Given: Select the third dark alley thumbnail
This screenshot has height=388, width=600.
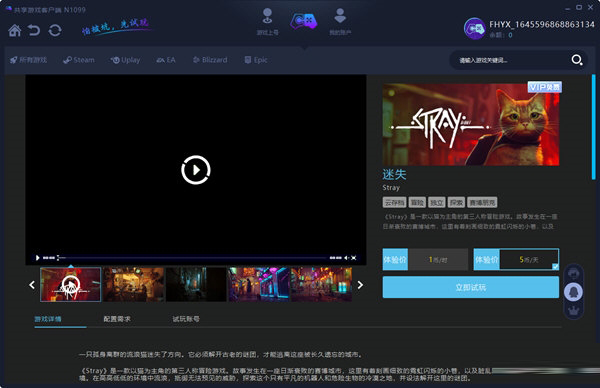Looking at the screenshot, I should point(196,284).
